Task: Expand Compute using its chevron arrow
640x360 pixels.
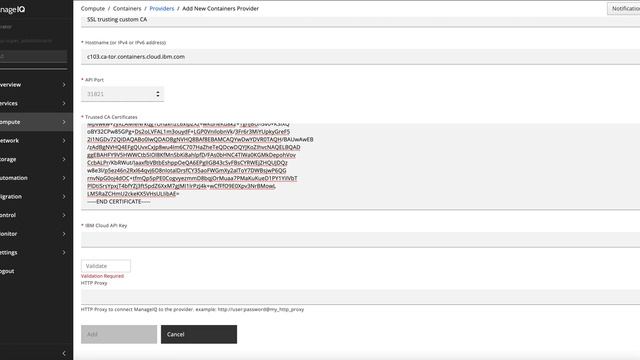Action: click(64, 122)
